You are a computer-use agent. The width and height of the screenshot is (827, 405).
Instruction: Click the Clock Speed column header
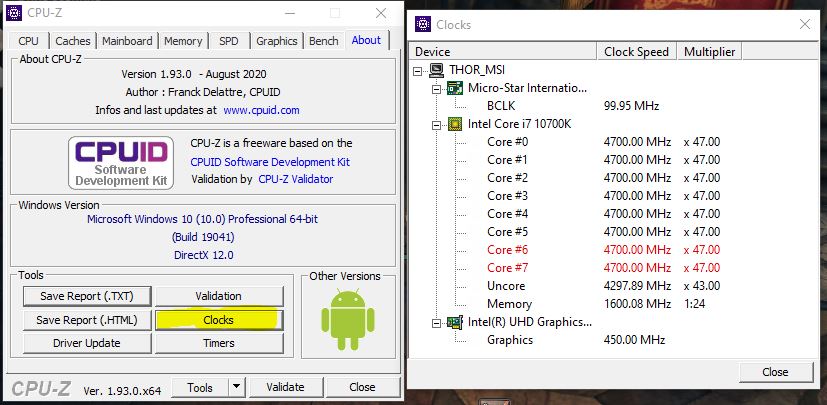(x=637, y=52)
